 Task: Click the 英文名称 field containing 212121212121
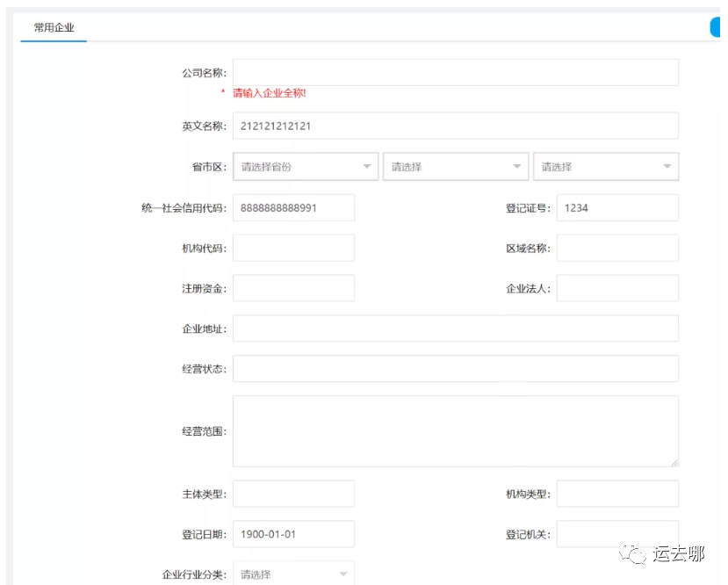pos(455,126)
